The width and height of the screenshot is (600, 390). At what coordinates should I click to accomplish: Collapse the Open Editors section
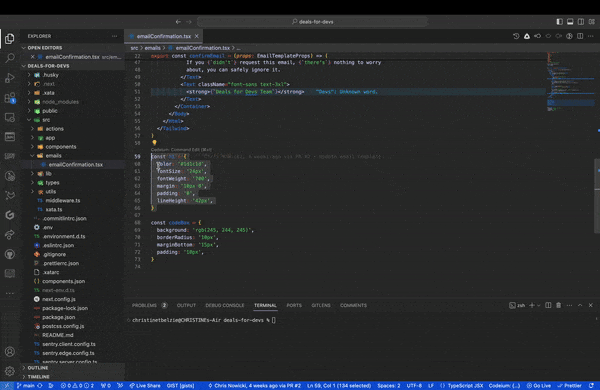pyautogui.click(x=24, y=48)
